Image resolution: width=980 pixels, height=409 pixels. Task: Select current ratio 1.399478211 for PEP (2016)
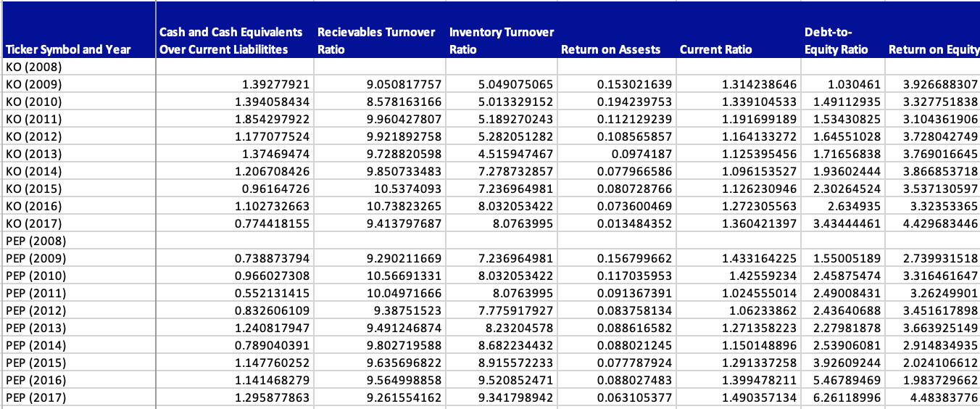pos(738,380)
